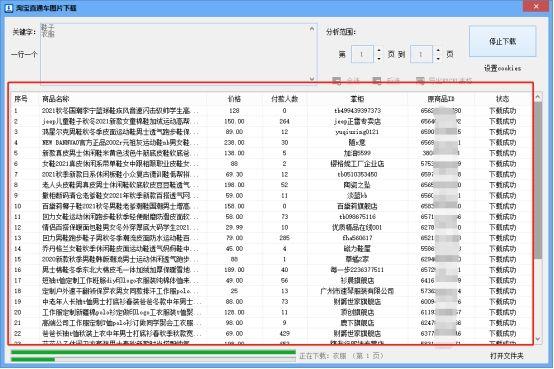Decrease the end page number
The width and height of the screenshot is (554, 369).
pos(438,58)
